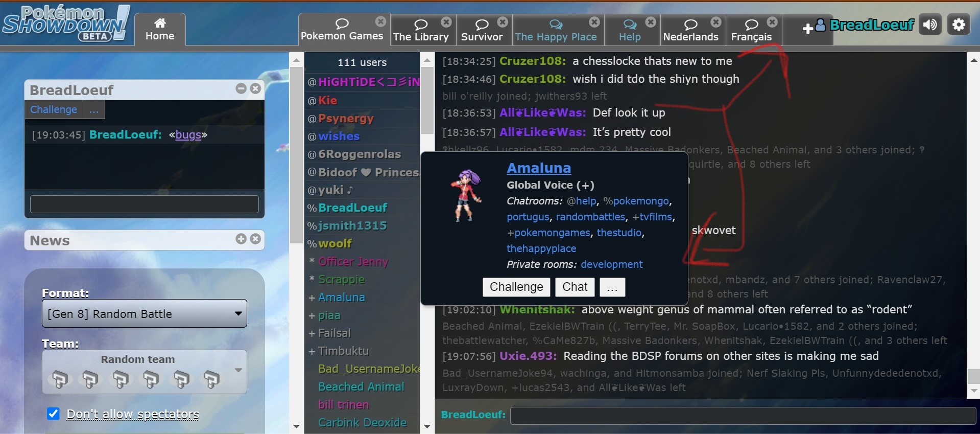Open the options gear icon

click(x=959, y=25)
